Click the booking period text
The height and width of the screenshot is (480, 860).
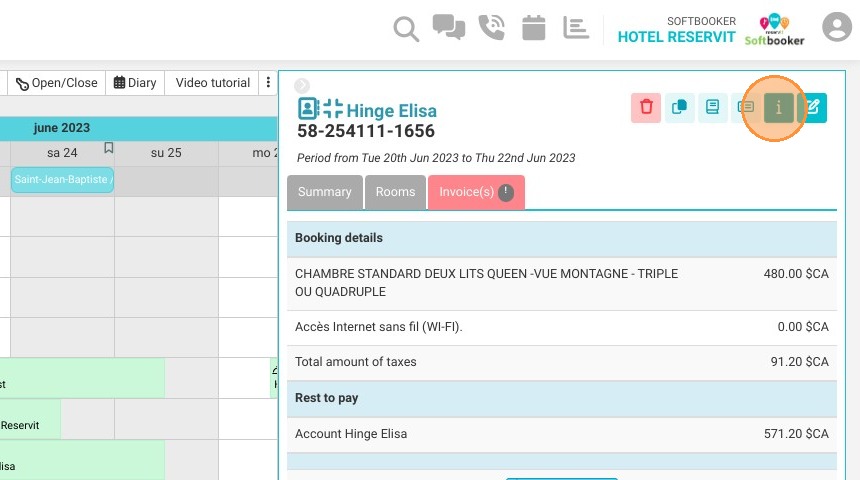point(436,158)
